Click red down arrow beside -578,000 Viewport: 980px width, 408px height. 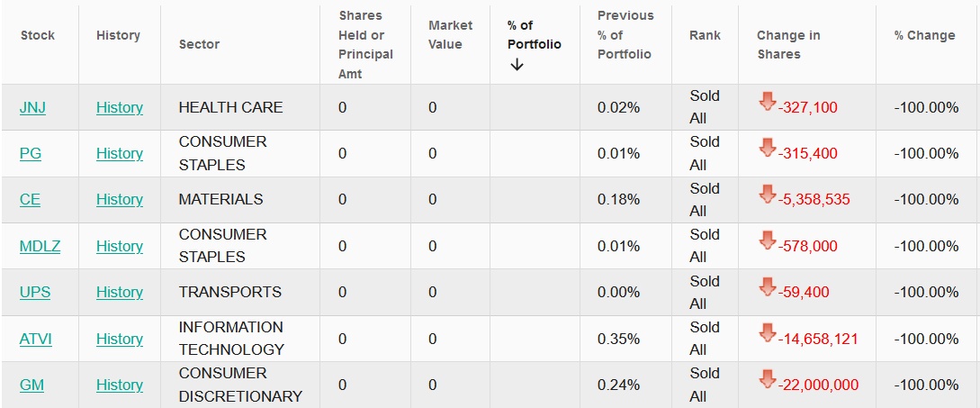point(767,240)
